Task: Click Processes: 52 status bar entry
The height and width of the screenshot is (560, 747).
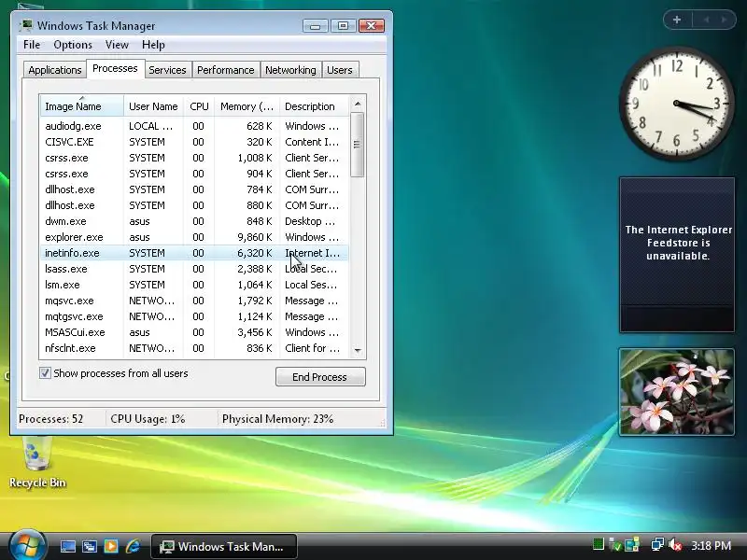Action: pyautogui.click(x=51, y=419)
